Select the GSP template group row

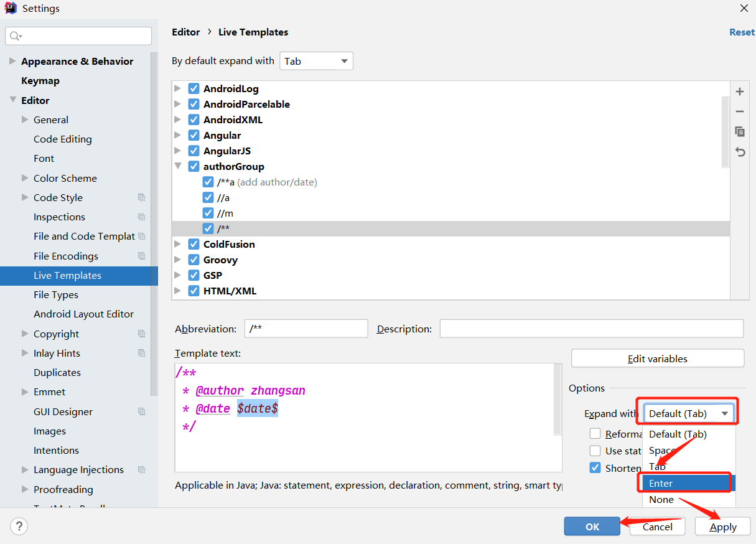(452, 275)
